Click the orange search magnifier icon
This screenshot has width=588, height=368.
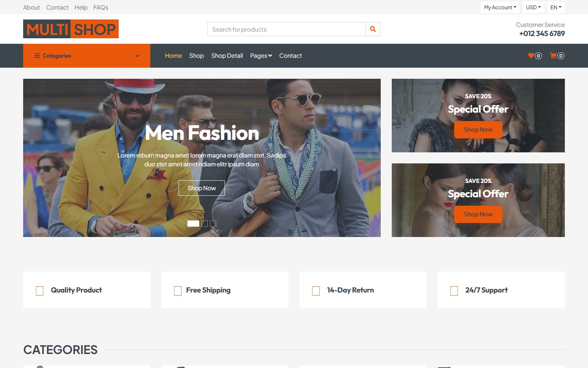pos(373,29)
